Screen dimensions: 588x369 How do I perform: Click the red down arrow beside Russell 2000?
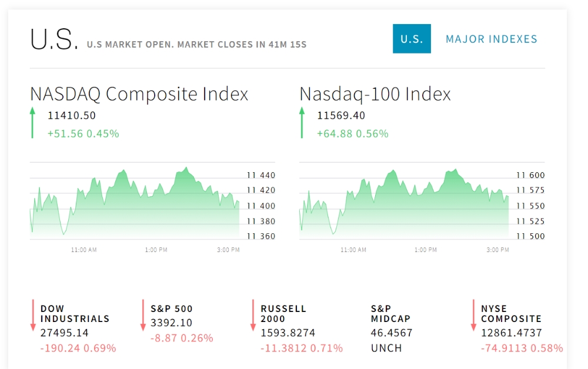(253, 315)
